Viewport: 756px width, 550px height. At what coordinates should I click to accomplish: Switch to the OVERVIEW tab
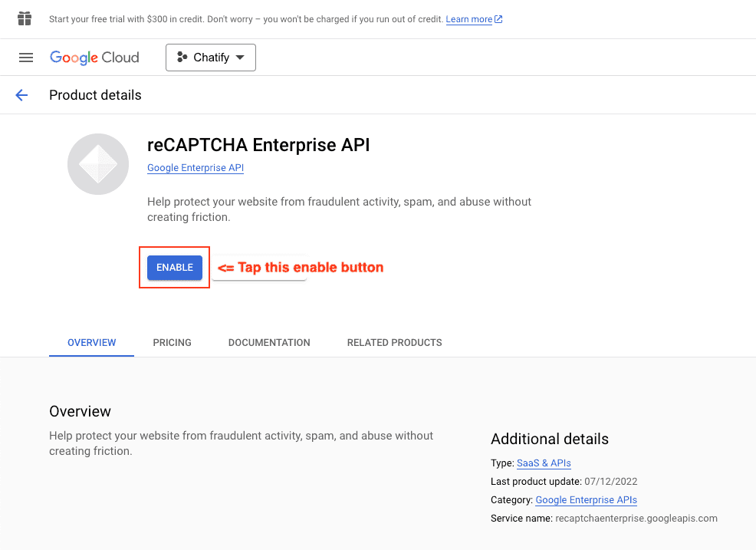pos(92,343)
